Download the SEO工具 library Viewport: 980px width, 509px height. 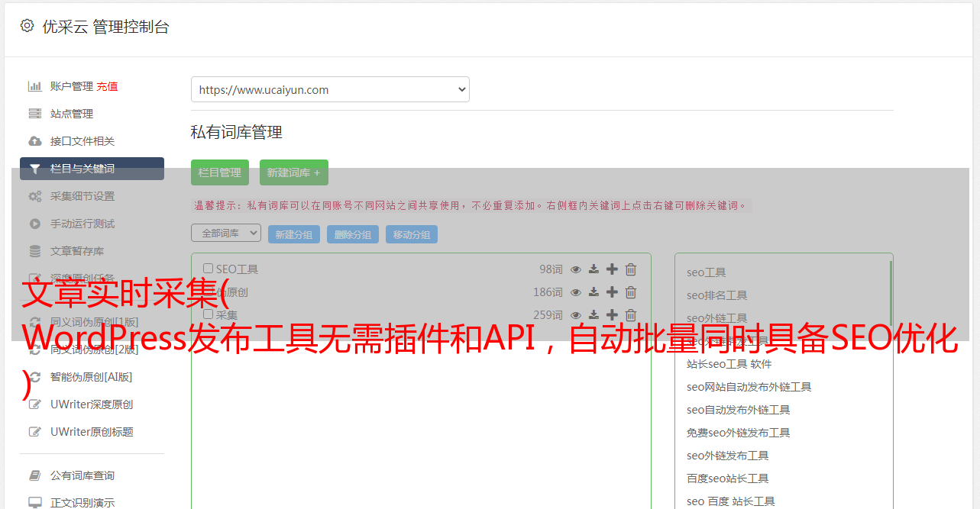click(x=593, y=269)
